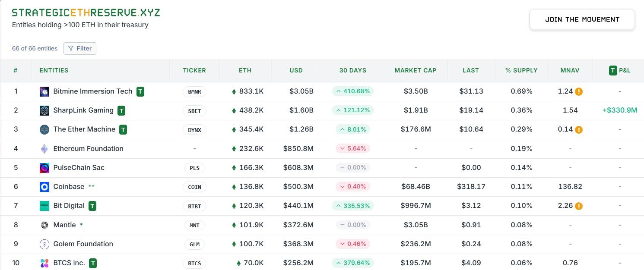Click the DYNX ticker pill
This screenshot has height=270, width=644.
coord(194,130)
